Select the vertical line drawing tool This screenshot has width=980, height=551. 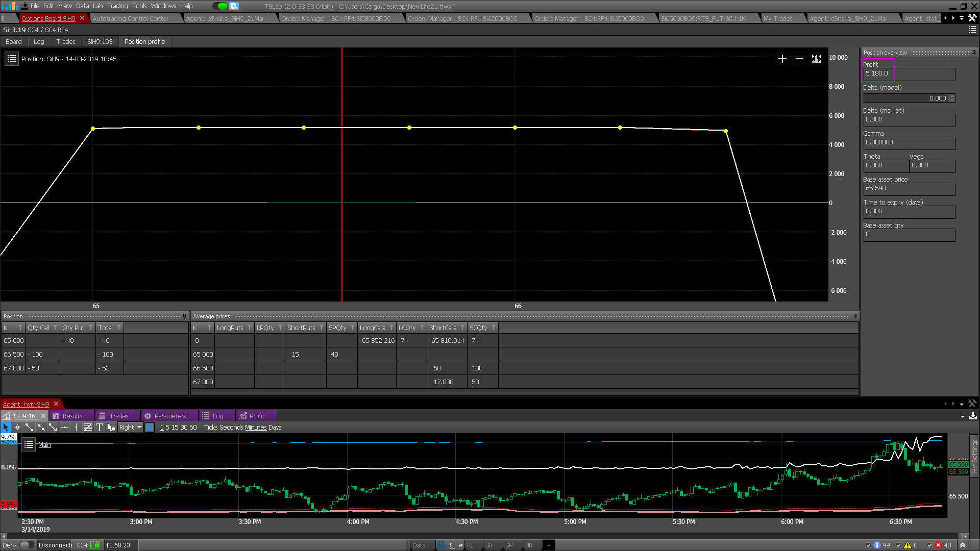(76, 428)
